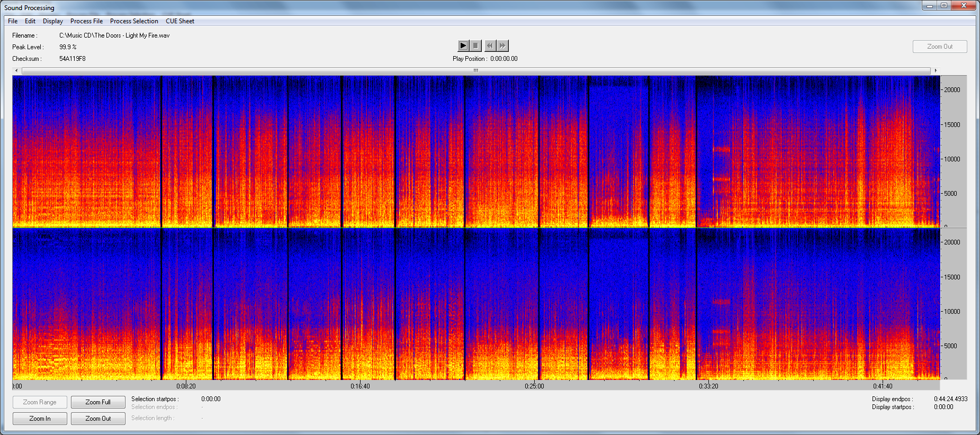980x435 pixels.
Task: Open the CUE Sheet menu
Action: (180, 21)
